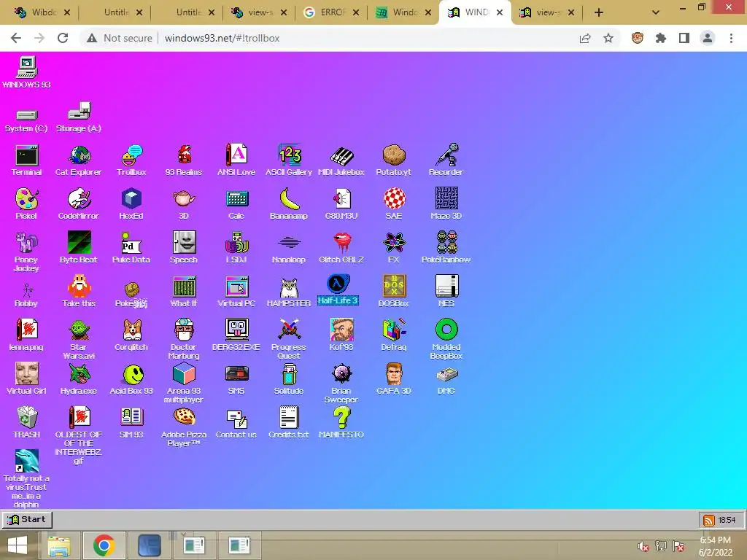Open the Terminal desktop icon

pyautogui.click(x=27, y=160)
